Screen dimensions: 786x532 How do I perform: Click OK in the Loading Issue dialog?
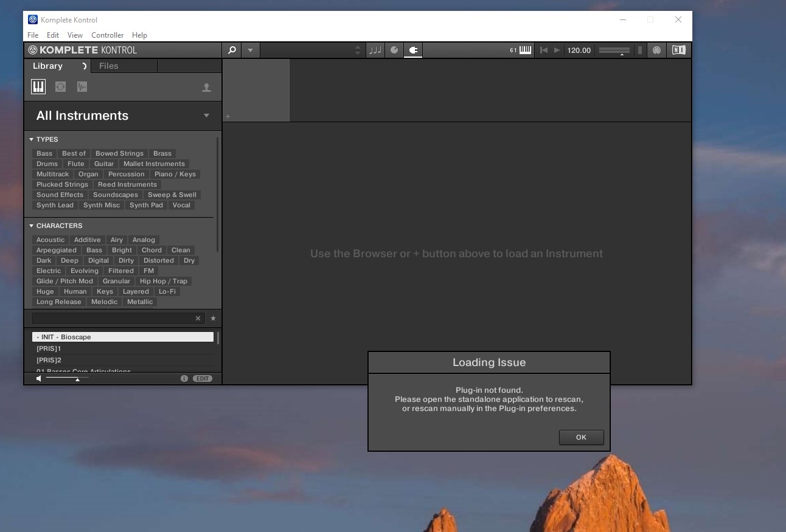(x=581, y=437)
